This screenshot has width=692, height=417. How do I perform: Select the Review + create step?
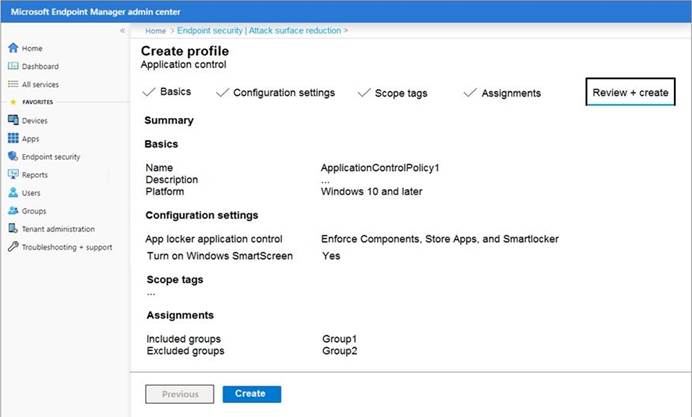point(630,92)
